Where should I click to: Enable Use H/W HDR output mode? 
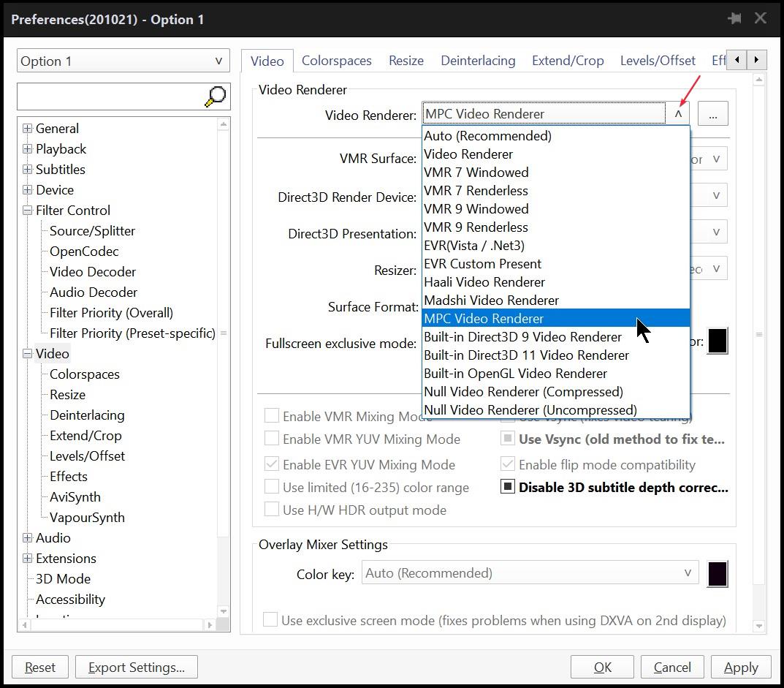point(272,510)
